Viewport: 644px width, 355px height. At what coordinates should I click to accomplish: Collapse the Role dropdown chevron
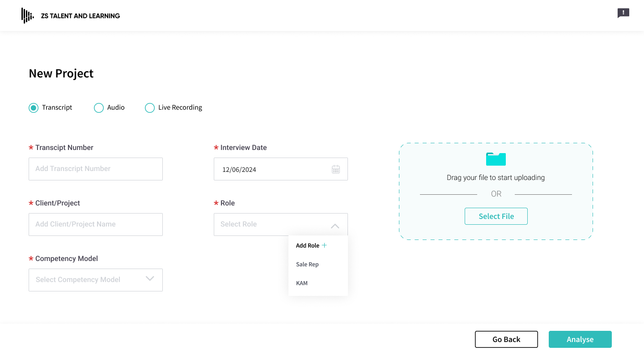(335, 226)
